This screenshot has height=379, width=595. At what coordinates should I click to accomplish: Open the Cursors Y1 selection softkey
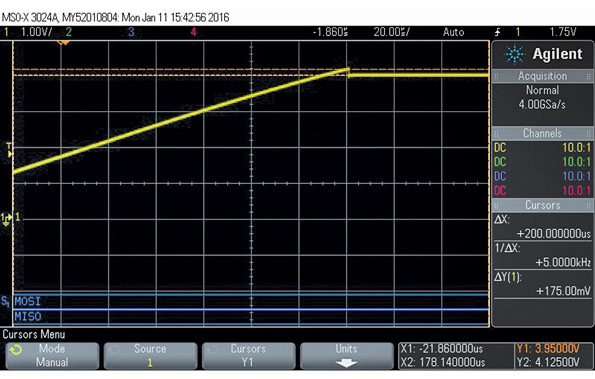click(249, 356)
